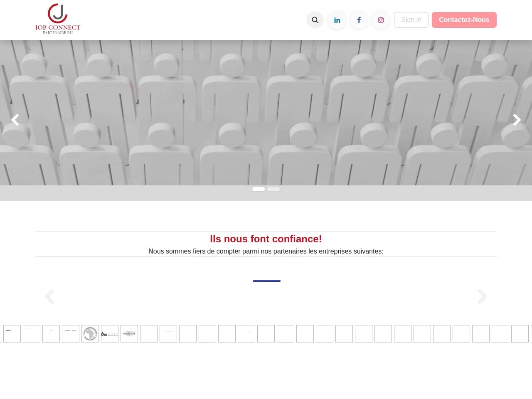This screenshot has height=399, width=532.
Task: Select the second carousel slide indicator
Action: 273,189
